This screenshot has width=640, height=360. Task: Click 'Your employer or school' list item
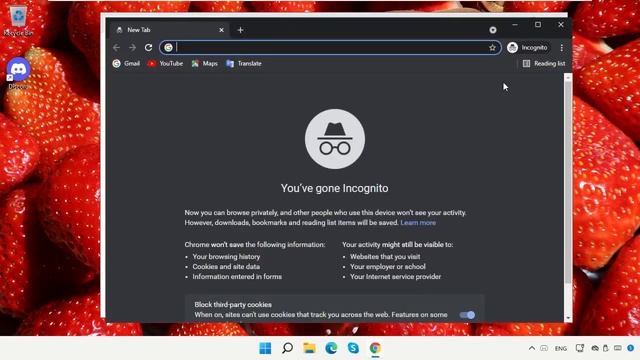click(388, 267)
